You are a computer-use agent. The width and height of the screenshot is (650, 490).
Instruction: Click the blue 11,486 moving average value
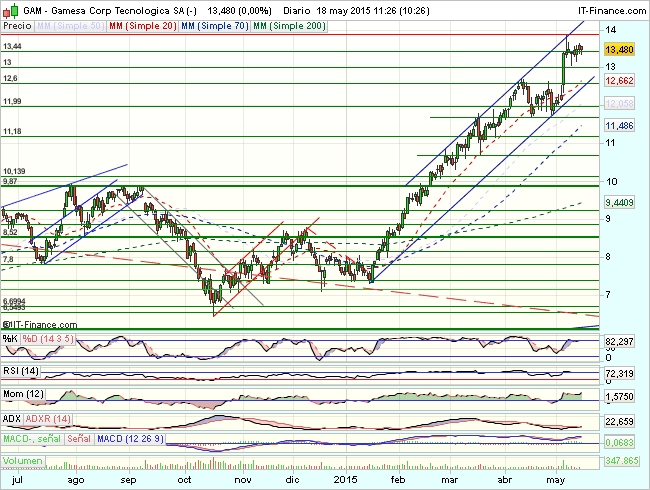(619, 126)
